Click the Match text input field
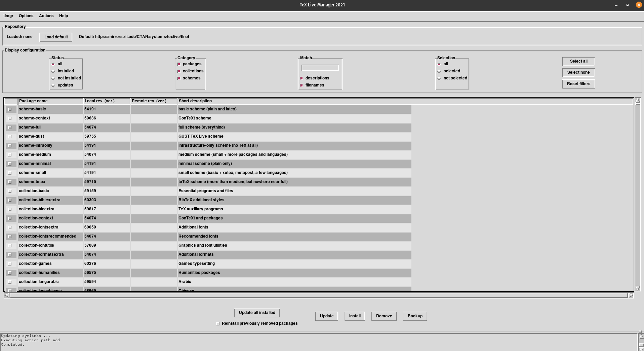The image size is (644, 351). (x=320, y=68)
